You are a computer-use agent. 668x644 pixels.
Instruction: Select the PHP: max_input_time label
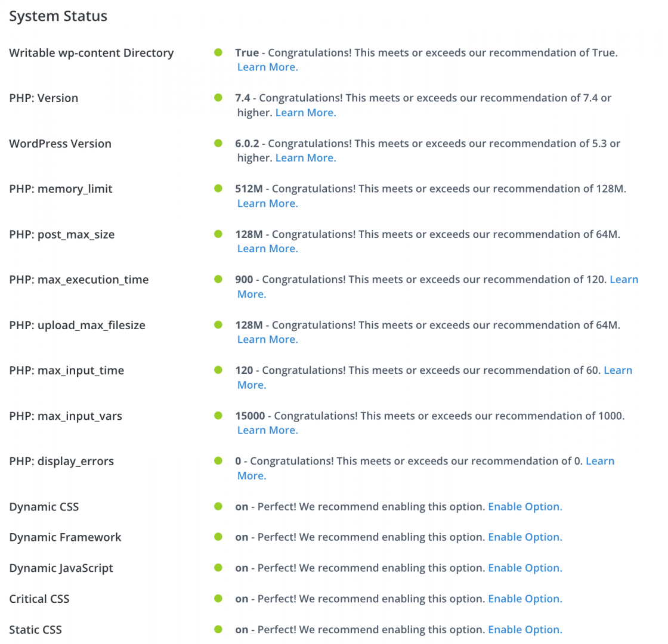pyautogui.click(x=66, y=370)
